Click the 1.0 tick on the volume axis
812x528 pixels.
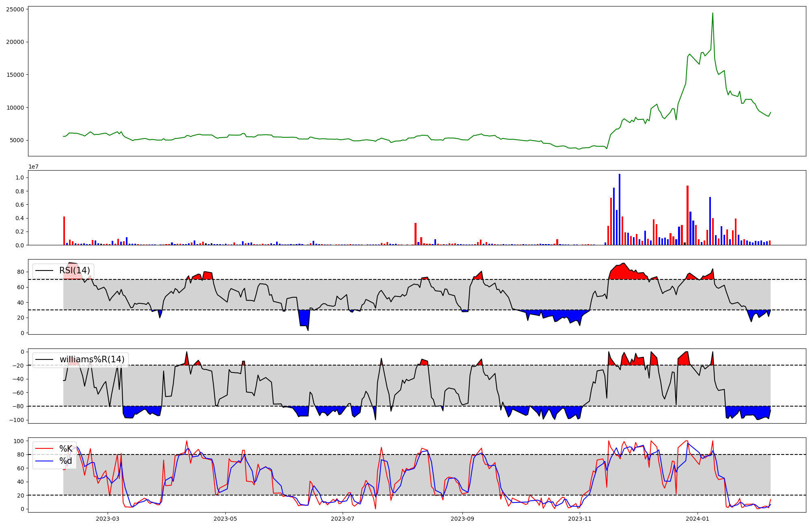pyautogui.click(x=19, y=177)
